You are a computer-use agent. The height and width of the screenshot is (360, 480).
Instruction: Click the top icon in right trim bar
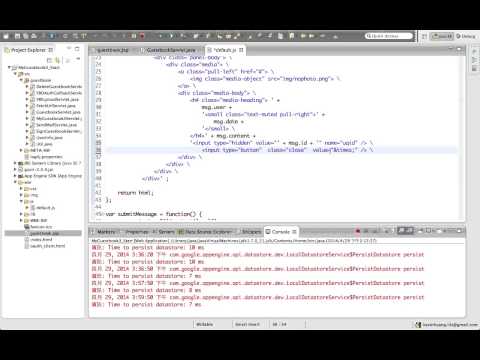[x=475, y=52]
